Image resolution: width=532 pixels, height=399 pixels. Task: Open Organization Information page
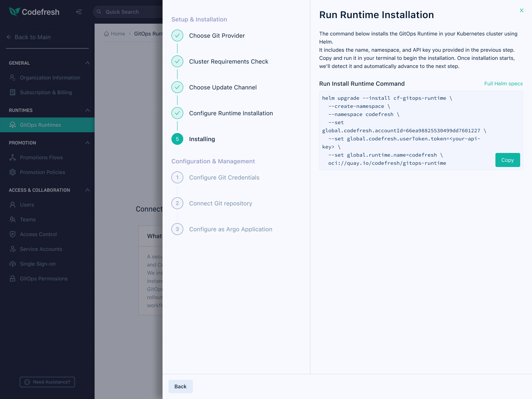click(47, 78)
